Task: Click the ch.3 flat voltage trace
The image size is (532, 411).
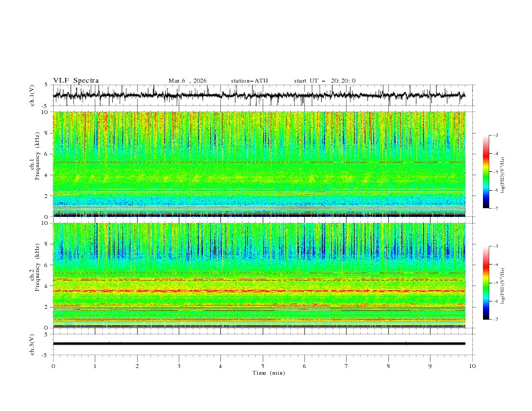Action: [259, 344]
